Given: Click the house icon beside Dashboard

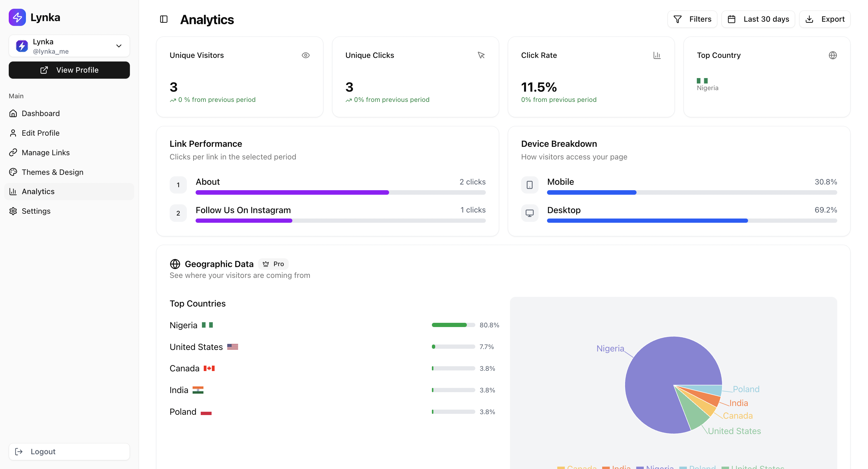Looking at the screenshot, I should pos(13,114).
